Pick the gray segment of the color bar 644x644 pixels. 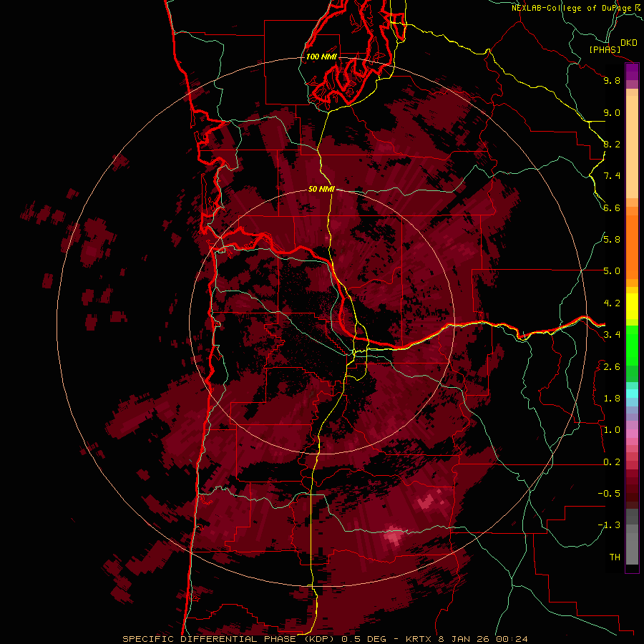pos(632,537)
